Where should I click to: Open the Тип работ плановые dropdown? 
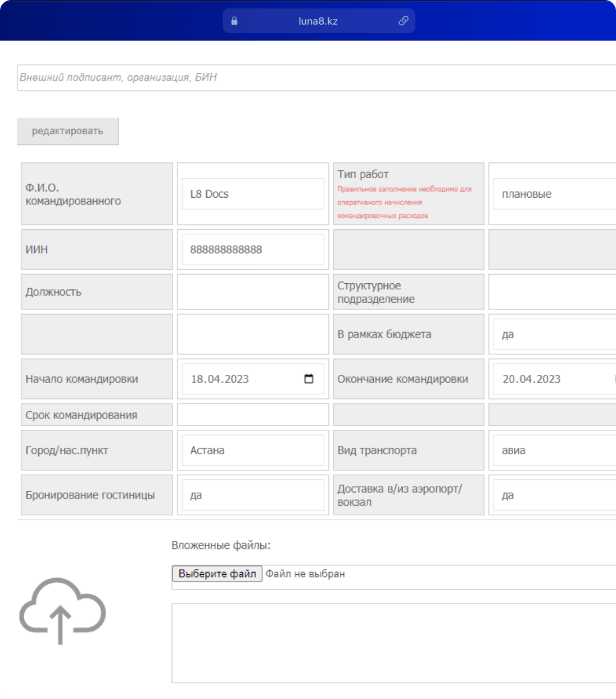554,194
